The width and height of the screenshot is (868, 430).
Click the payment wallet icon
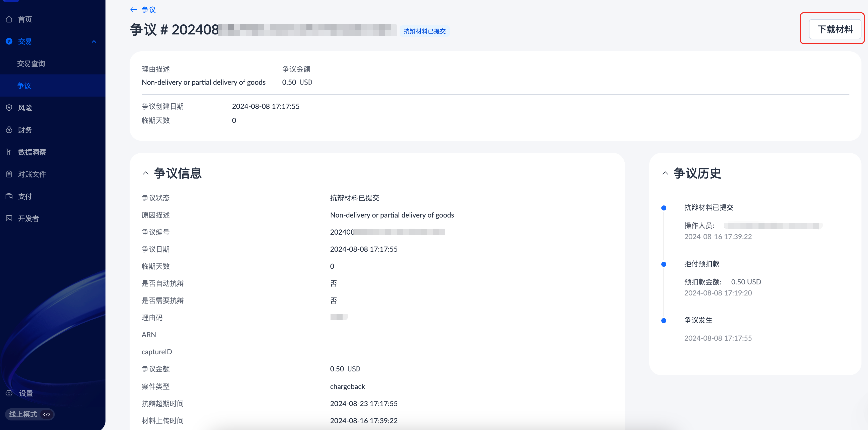click(x=9, y=196)
